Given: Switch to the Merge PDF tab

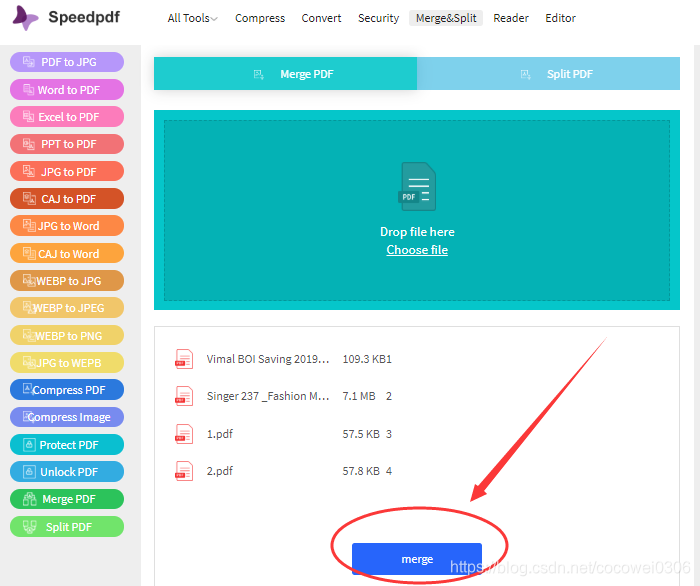Looking at the screenshot, I should [x=285, y=74].
